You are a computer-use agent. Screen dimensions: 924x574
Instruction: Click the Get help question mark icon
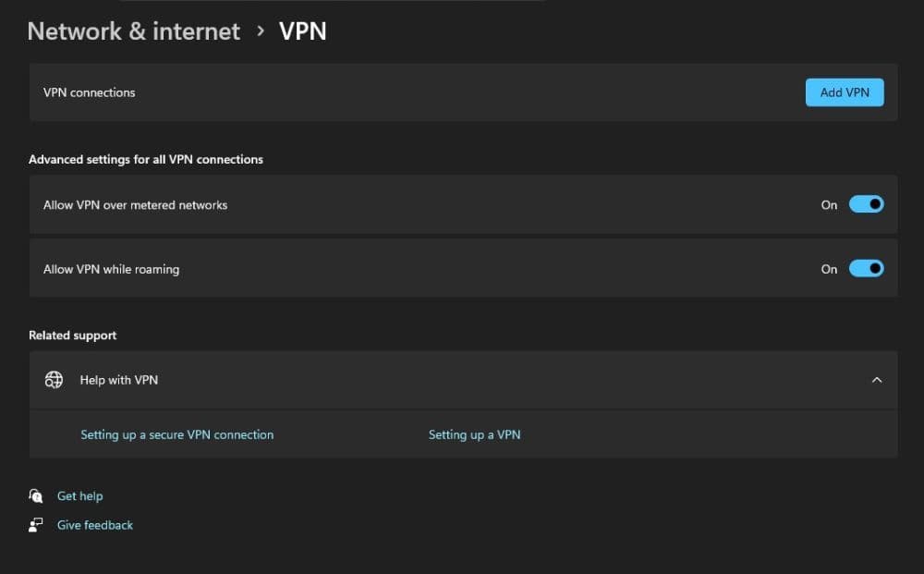click(36, 495)
